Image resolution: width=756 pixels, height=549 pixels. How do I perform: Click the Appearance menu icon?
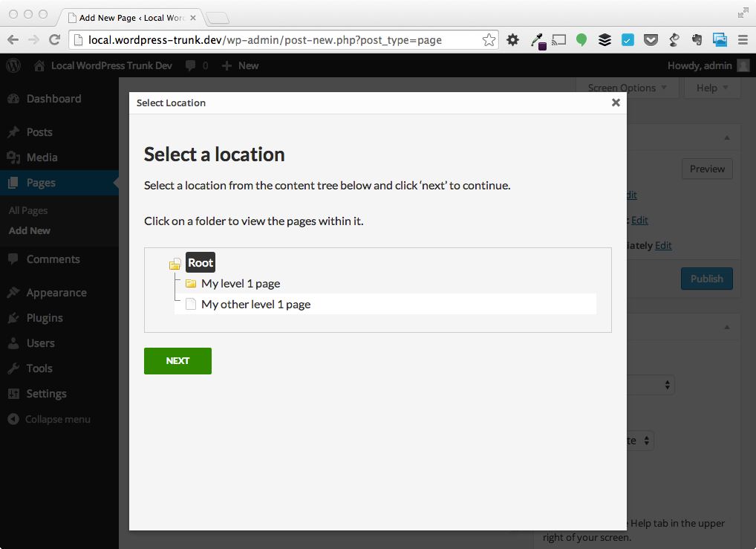[13, 293]
